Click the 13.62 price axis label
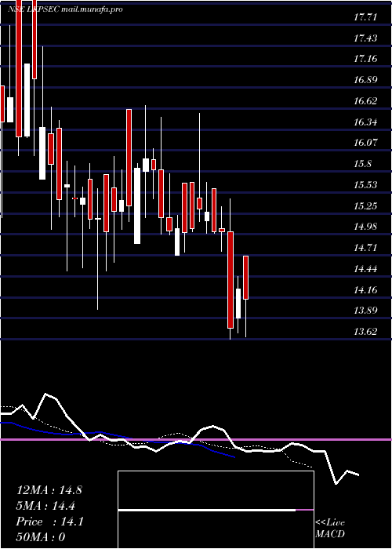392x549 pixels. tap(365, 332)
